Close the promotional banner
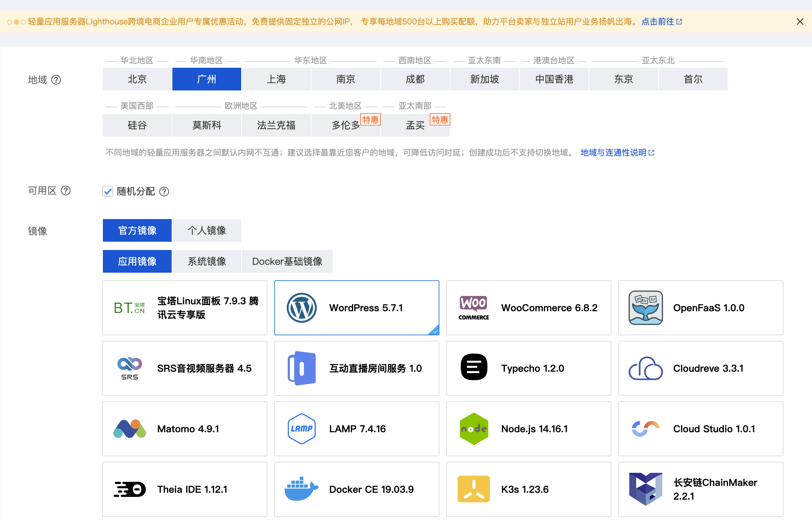Screen dimensions: 812x522 (800, 22)
